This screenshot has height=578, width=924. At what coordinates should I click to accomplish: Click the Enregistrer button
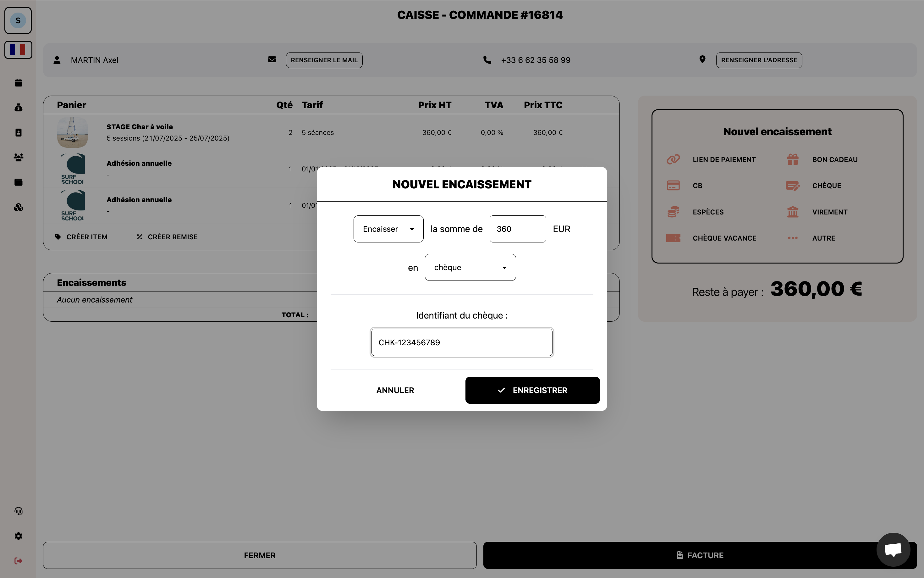532,390
